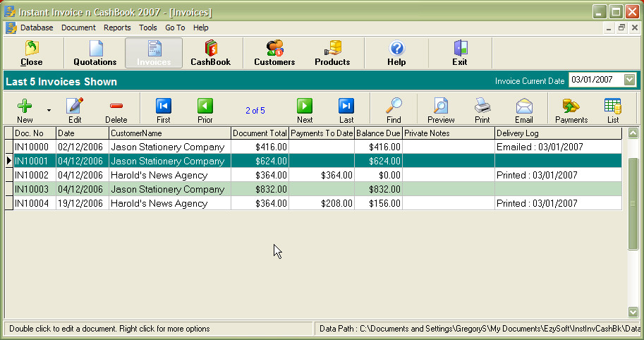Image resolution: width=644 pixels, height=340 pixels.
Task: Click the Find magnifier icon
Action: click(394, 106)
